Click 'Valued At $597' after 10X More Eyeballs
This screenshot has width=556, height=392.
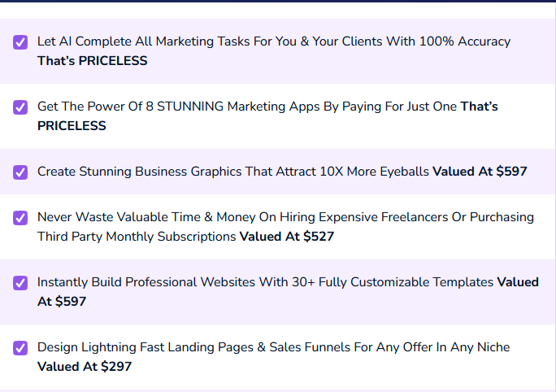[x=480, y=172]
